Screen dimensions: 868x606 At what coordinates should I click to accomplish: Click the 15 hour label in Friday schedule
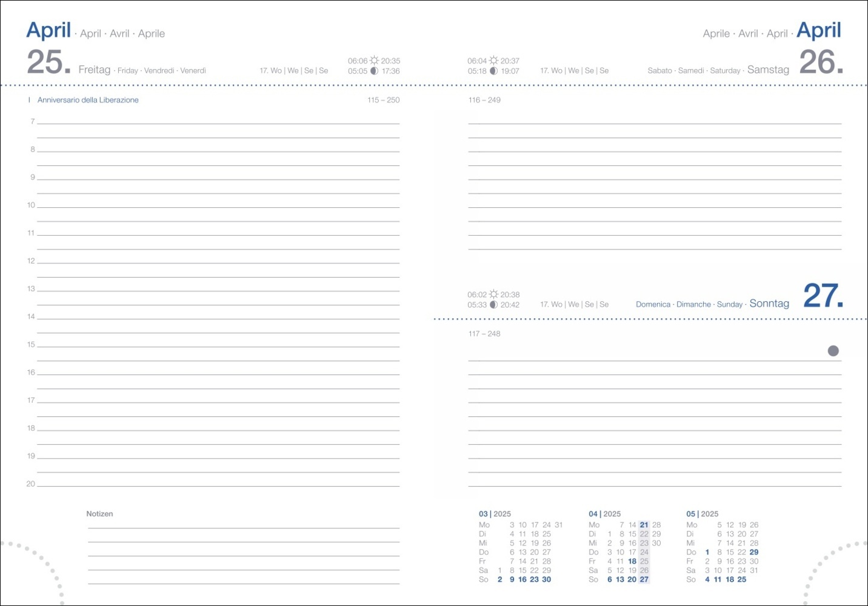tap(31, 345)
